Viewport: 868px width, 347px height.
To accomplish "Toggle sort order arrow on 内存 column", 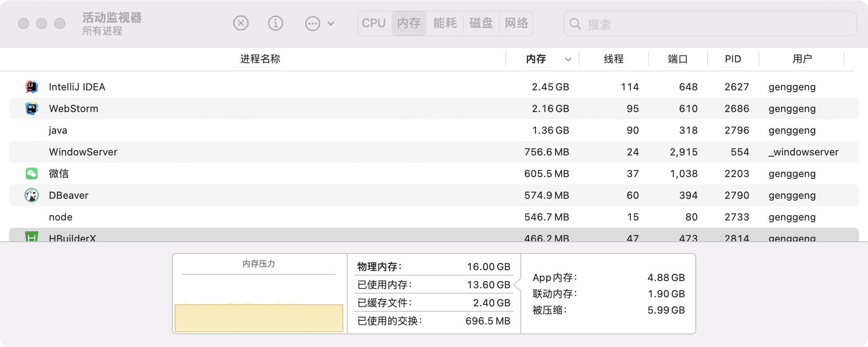I will pos(568,59).
